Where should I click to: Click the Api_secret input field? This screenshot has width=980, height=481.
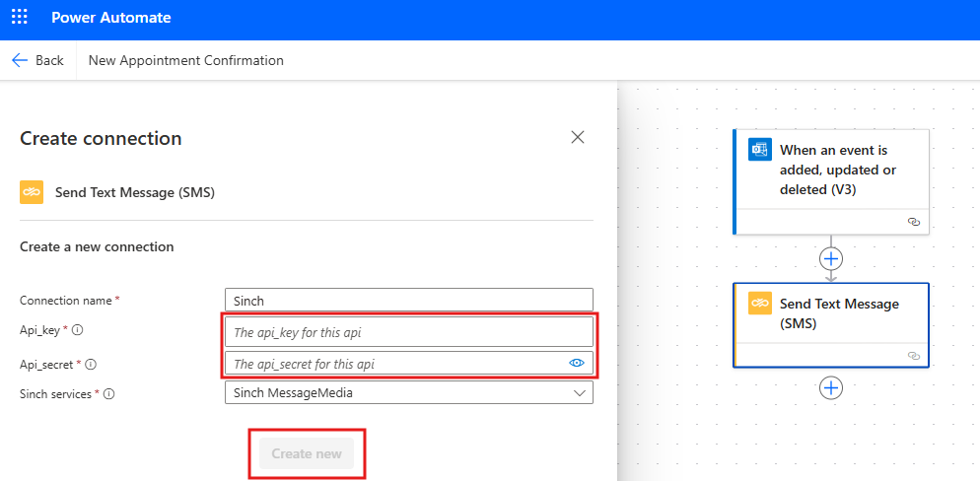pyautogui.click(x=409, y=363)
